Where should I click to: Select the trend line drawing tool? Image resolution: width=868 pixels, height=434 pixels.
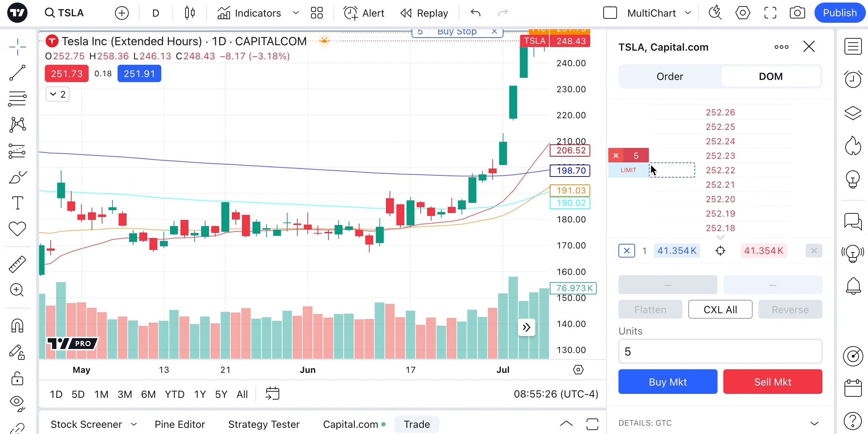(x=17, y=73)
